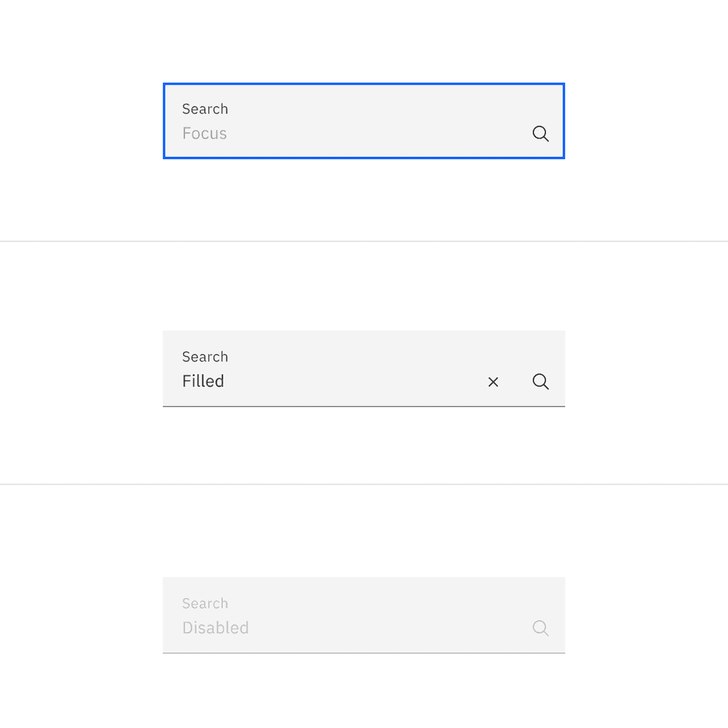728x728 pixels.
Task: Click the magnifier icon in the Disabled search field
Action: pyautogui.click(x=541, y=628)
